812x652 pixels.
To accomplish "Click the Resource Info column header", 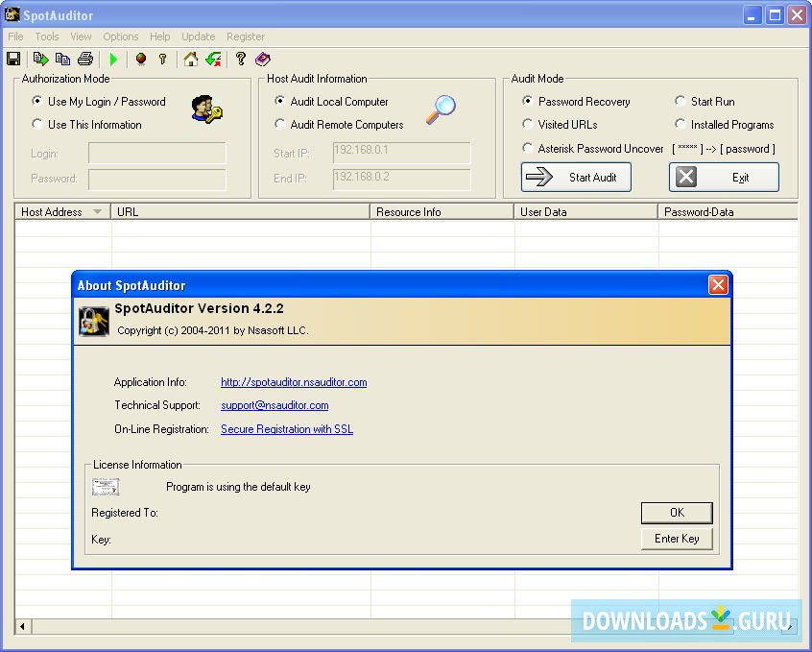I will click(x=442, y=212).
